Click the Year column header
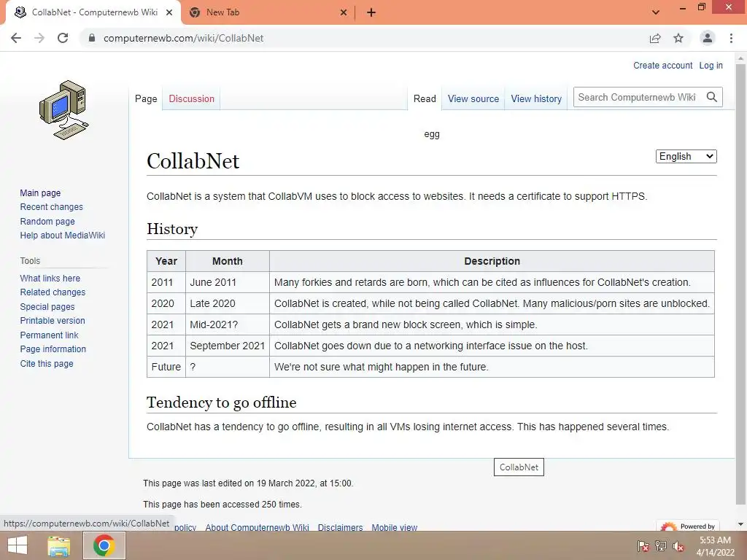The width and height of the screenshot is (747, 560). [x=166, y=261]
